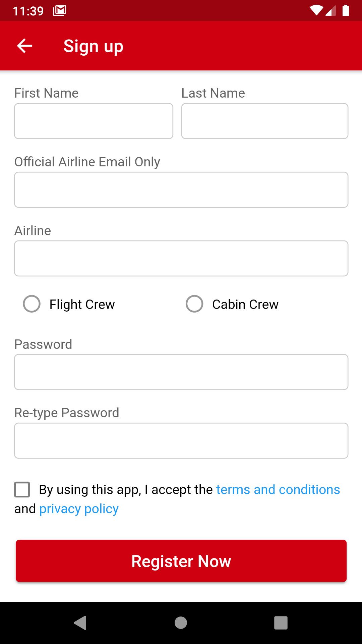Focus the Last Name input field

pyautogui.click(x=265, y=121)
